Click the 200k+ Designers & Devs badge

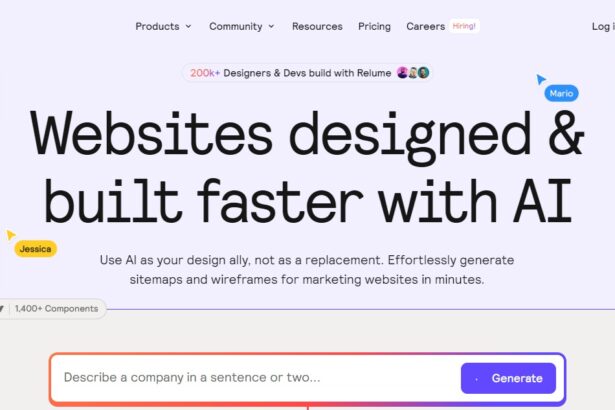click(x=307, y=73)
